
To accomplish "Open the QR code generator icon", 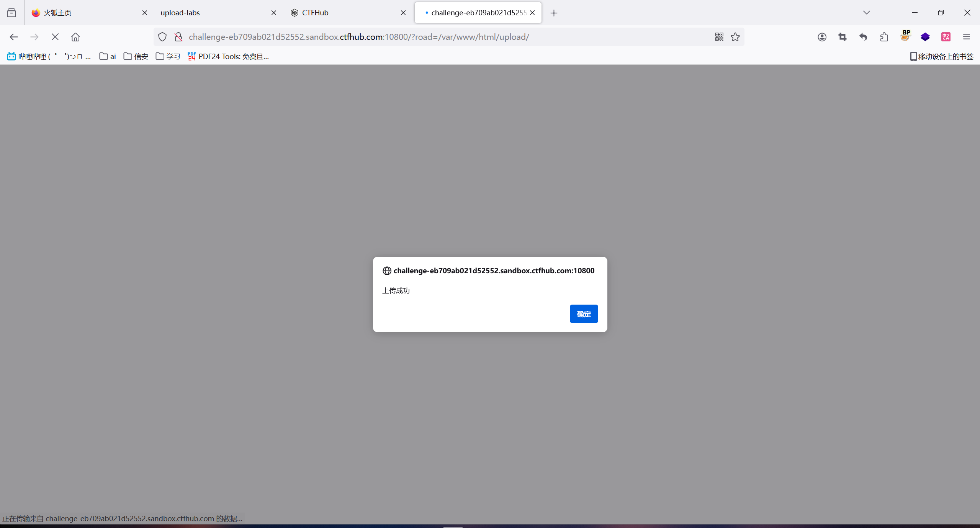I will 719,37.
